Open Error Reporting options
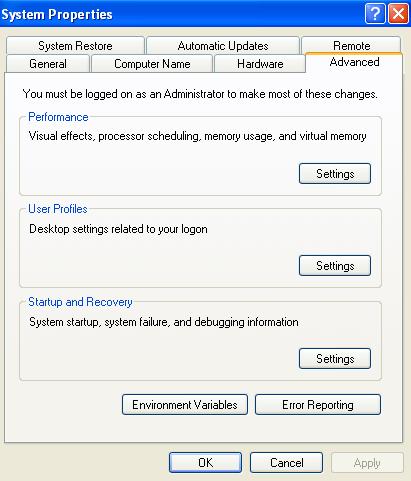 [x=318, y=405]
